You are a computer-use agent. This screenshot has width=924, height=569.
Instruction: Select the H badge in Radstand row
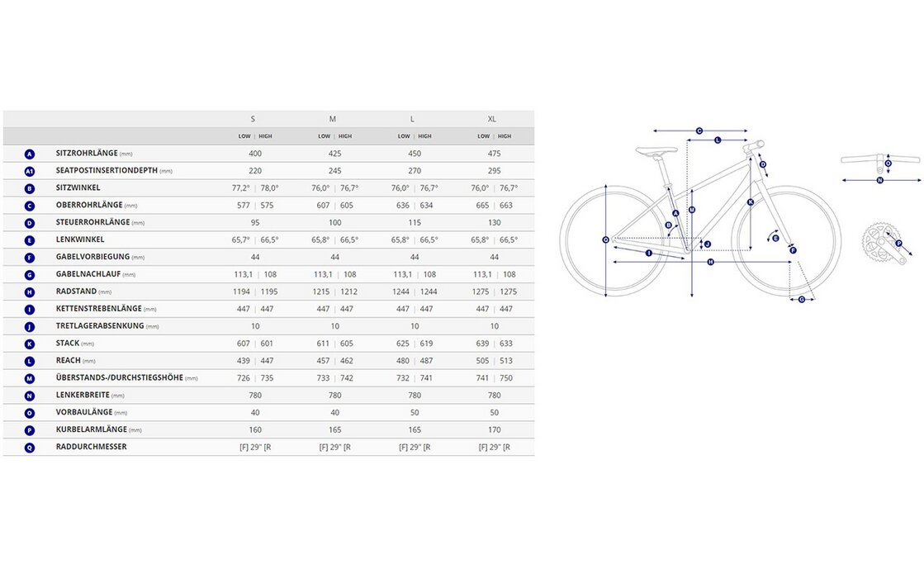(x=30, y=292)
